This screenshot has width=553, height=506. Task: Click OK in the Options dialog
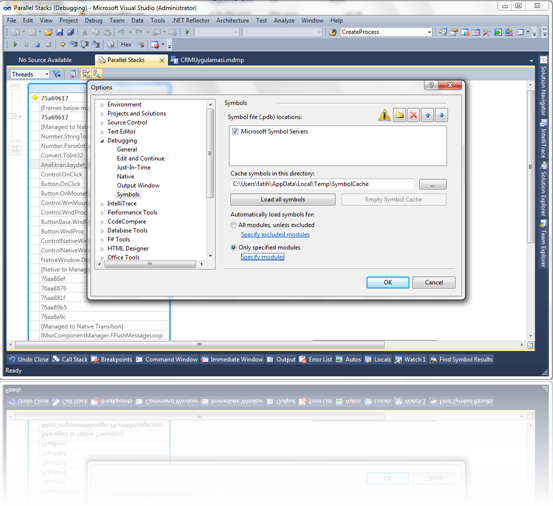click(388, 282)
